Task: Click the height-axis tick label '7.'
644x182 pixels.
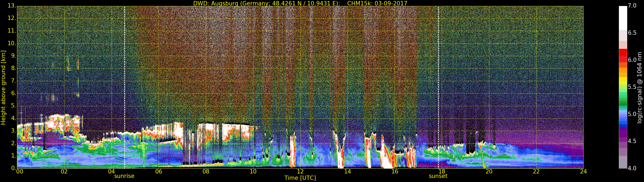Action: 14,81
